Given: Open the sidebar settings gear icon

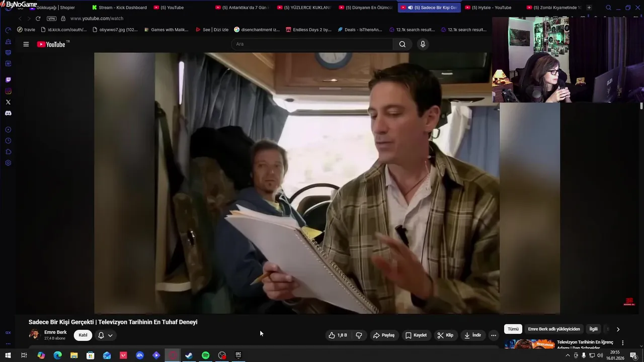Looking at the screenshot, I should 8,163.
